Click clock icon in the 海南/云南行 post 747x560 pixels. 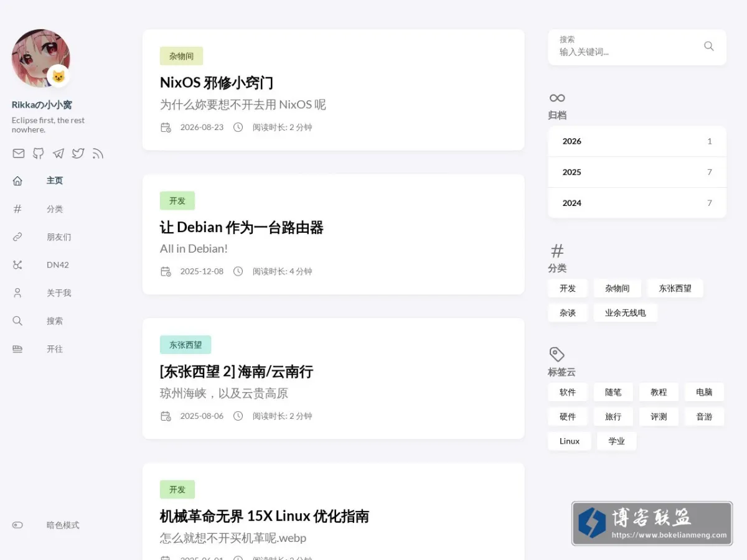click(238, 416)
